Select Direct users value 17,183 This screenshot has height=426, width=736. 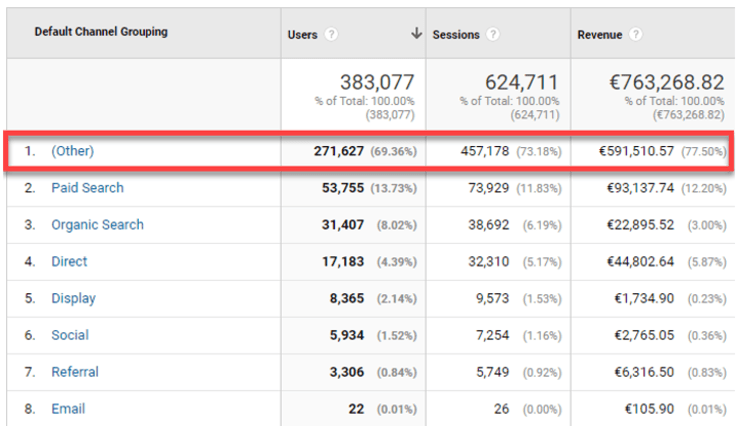(343, 261)
